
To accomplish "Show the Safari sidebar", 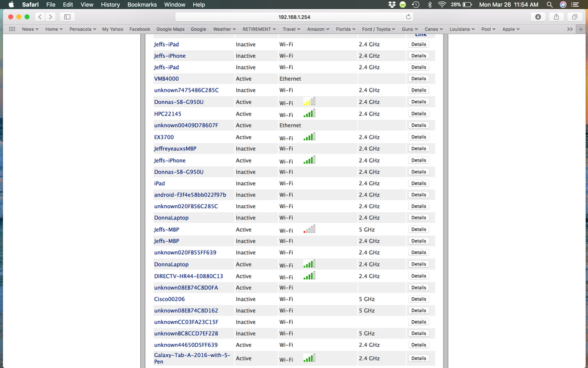I will [67, 17].
